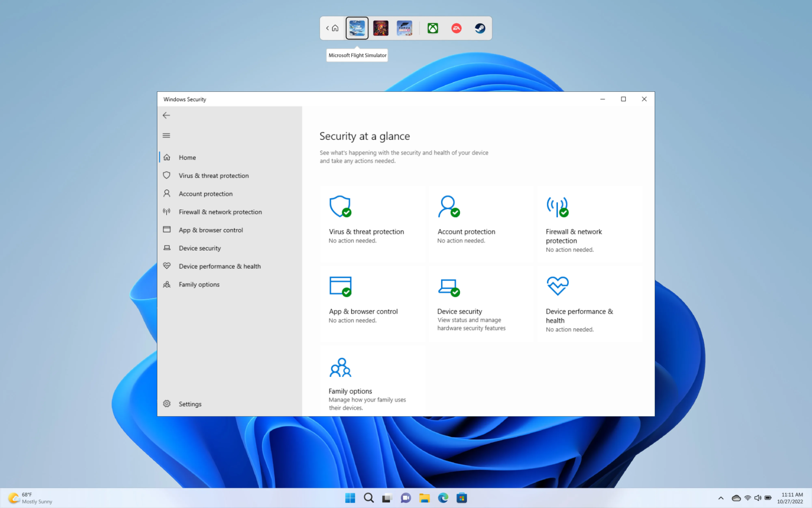Click the Device security laptop tile icon
The width and height of the screenshot is (812, 508).
coord(449,287)
